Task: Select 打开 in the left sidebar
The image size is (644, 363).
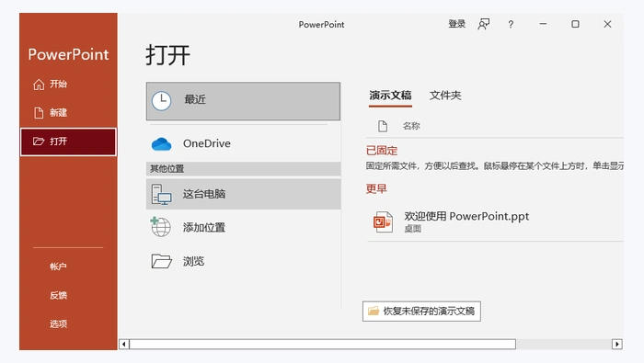Action: coord(68,142)
